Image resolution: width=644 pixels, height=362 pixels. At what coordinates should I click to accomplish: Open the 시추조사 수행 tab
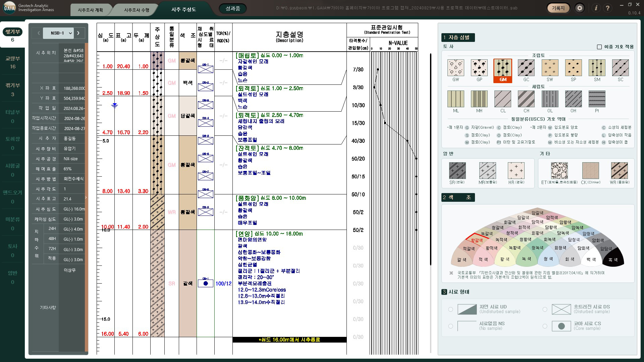(137, 10)
